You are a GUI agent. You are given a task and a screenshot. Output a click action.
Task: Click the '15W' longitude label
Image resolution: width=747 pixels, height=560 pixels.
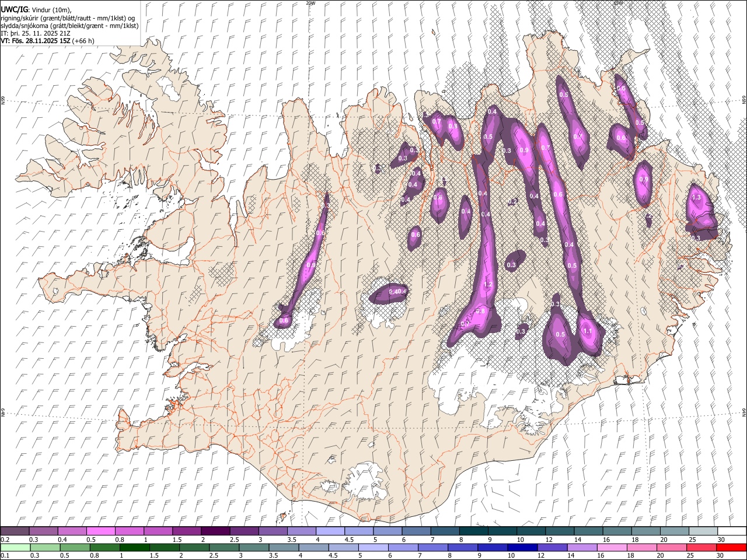point(618,3)
